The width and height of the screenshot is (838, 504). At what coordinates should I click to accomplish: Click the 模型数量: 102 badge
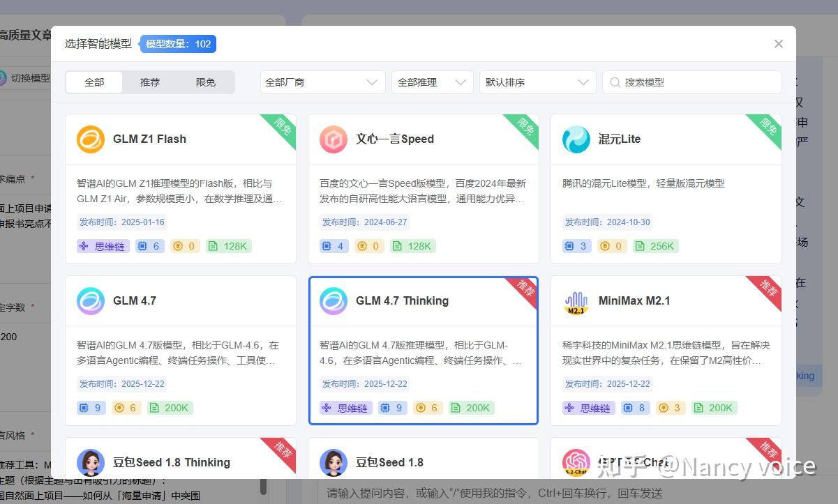click(178, 44)
